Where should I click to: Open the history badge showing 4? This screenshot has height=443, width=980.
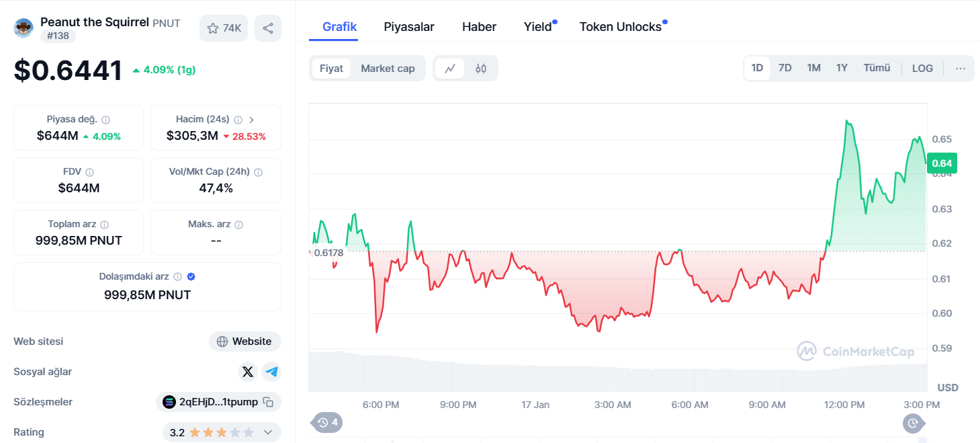(x=326, y=423)
